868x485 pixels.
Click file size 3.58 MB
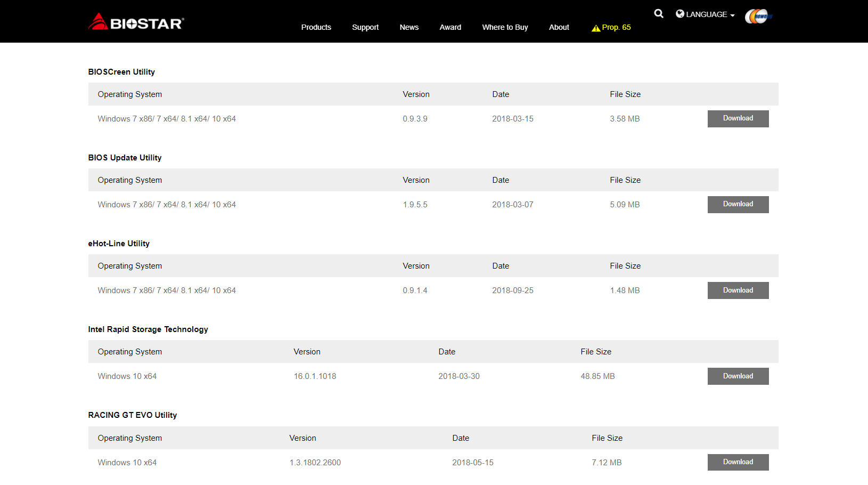(625, 119)
